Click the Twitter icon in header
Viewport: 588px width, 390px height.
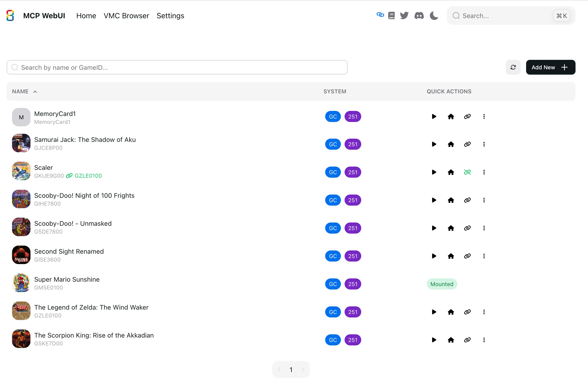[404, 16]
